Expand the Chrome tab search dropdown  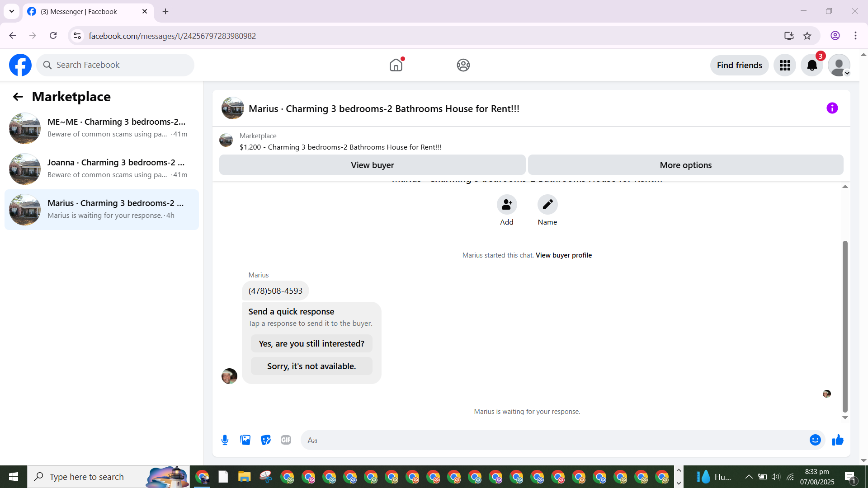tap(12, 11)
